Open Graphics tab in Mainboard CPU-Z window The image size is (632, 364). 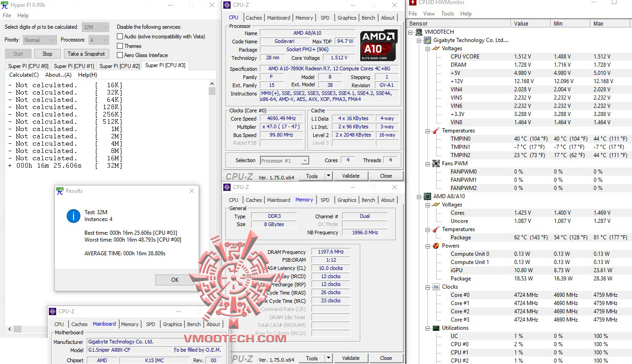(x=173, y=324)
